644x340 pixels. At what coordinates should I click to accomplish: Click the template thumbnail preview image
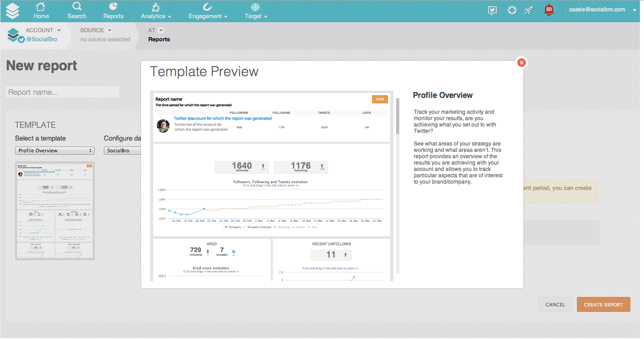click(55, 211)
